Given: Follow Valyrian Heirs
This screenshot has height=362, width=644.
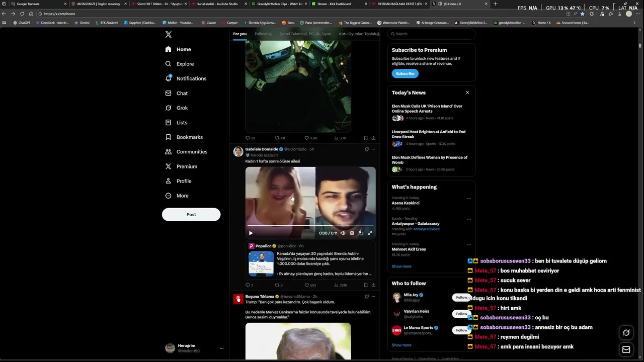Looking at the screenshot, I should (x=461, y=314).
